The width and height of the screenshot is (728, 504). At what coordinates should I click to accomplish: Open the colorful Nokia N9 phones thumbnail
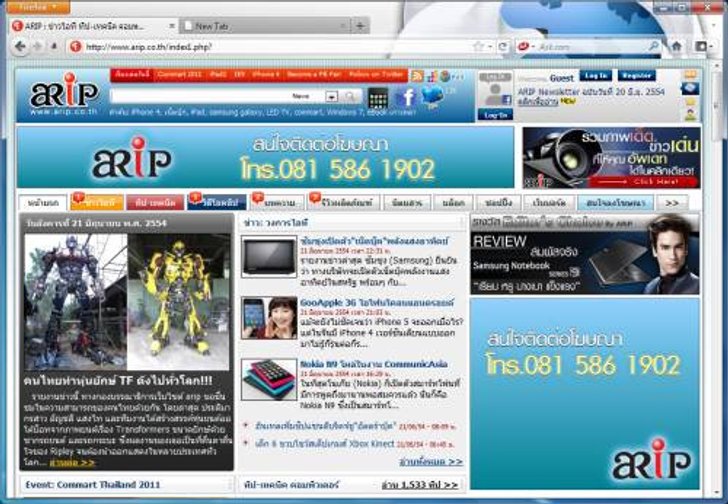pos(269,379)
